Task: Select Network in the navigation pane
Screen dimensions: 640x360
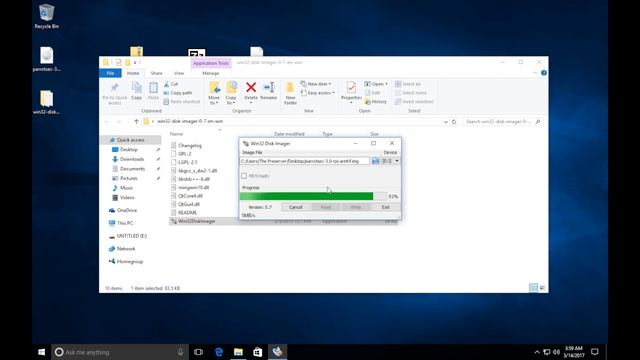Action: [x=126, y=249]
